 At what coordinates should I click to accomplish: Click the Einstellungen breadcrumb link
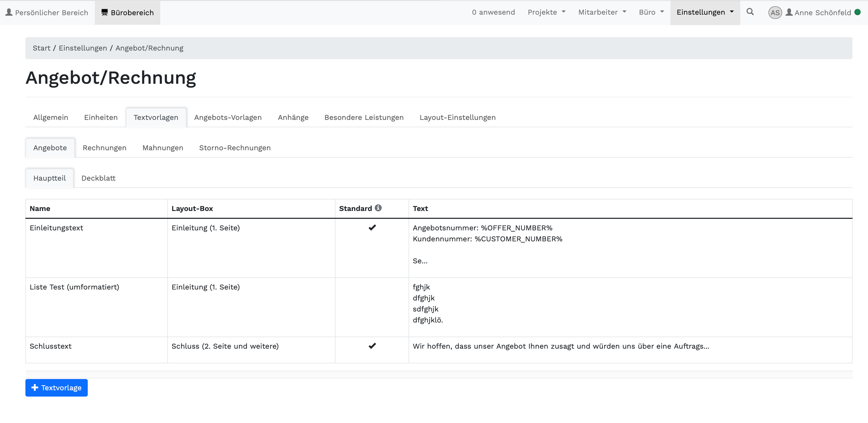83,48
